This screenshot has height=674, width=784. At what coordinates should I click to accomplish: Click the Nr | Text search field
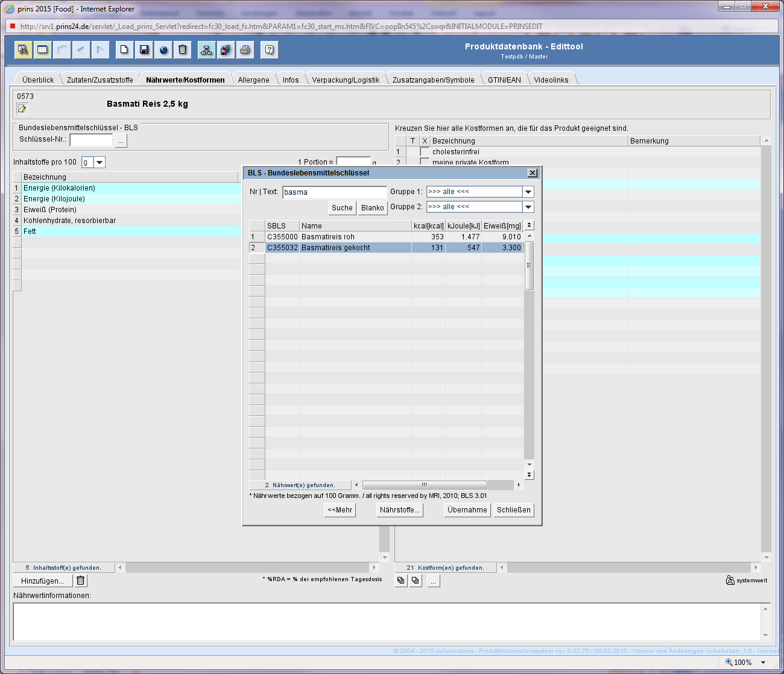335,192
